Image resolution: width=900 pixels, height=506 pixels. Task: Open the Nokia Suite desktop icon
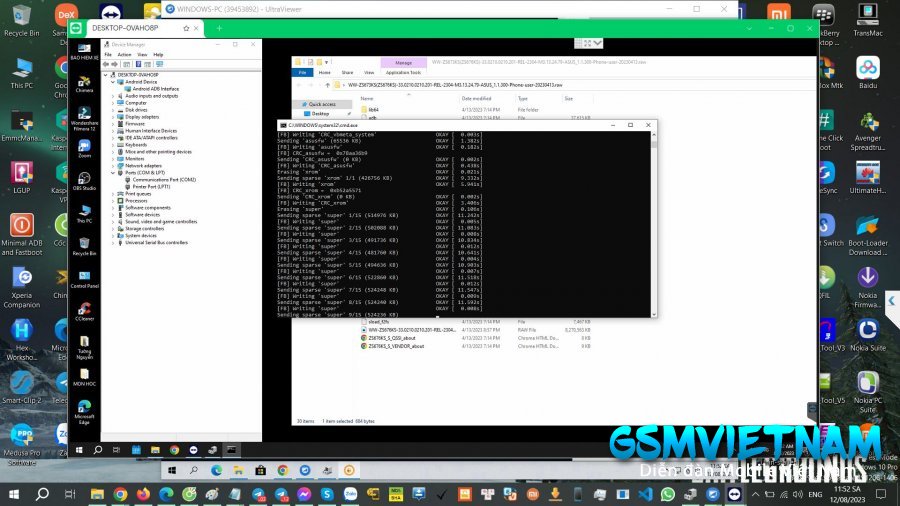(x=867, y=335)
